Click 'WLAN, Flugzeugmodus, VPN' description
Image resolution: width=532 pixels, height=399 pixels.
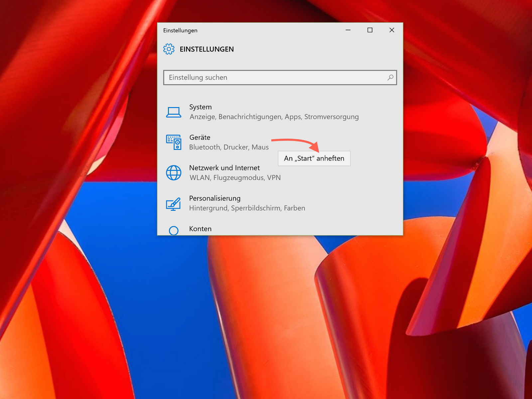(235, 178)
